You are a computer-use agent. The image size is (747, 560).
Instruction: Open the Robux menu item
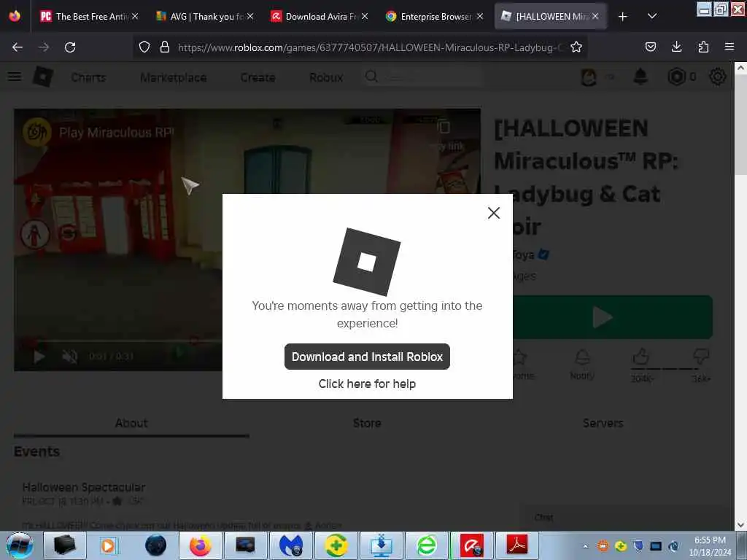pos(326,77)
